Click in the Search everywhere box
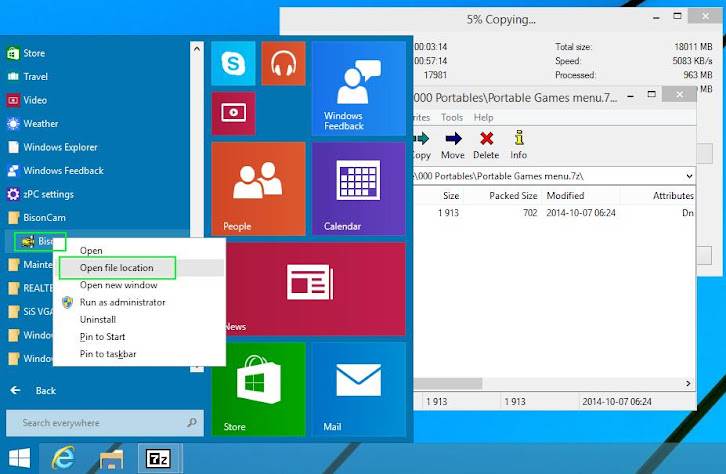This screenshot has height=474, width=726. click(105, 423)
